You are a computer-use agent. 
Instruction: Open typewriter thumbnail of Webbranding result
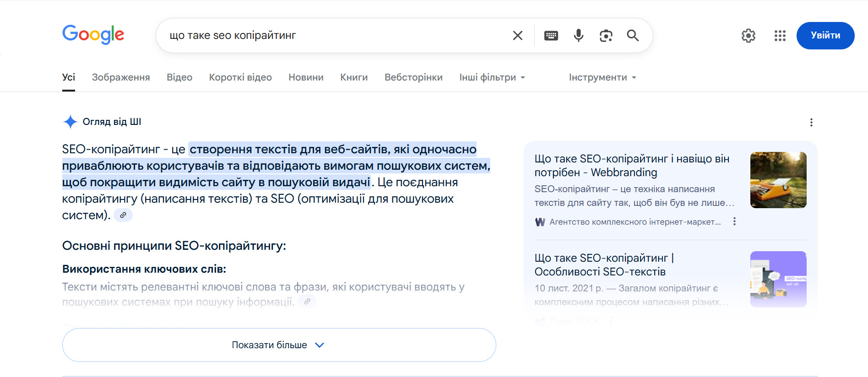pos(778,180)
